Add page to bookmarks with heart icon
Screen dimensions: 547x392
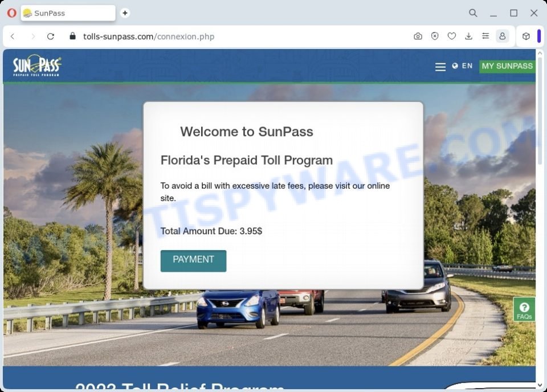click(452, 36)
